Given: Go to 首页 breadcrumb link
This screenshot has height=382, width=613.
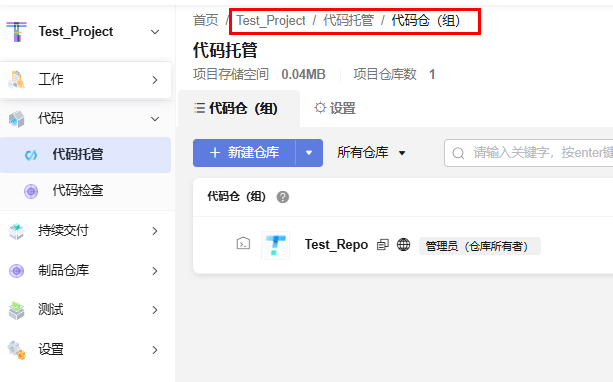Looking at the screenshot, I should click(206, 20).
